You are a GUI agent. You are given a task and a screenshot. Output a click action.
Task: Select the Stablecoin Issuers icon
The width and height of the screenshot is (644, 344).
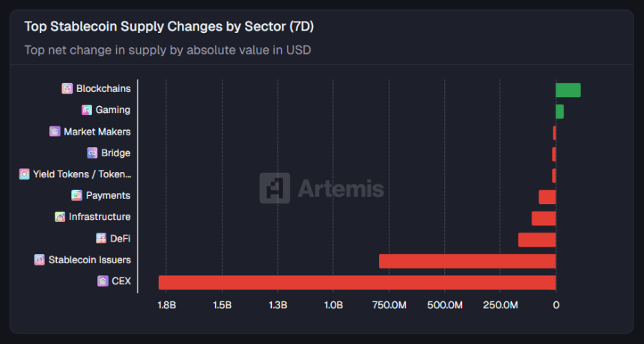(x=40, y=260)
